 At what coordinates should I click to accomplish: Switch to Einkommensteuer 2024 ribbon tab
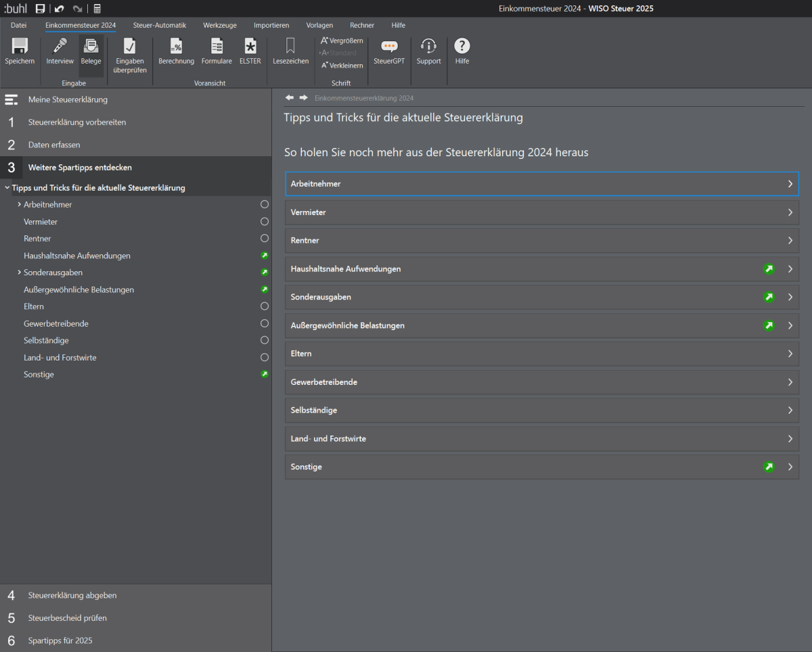tap(81, 25)
